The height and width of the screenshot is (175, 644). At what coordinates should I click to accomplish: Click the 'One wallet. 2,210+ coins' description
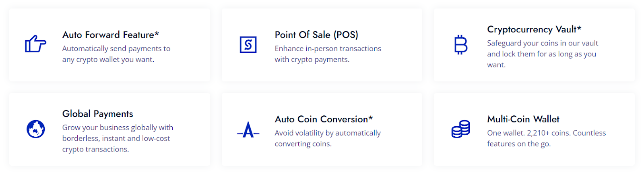(x=546, y=138)
